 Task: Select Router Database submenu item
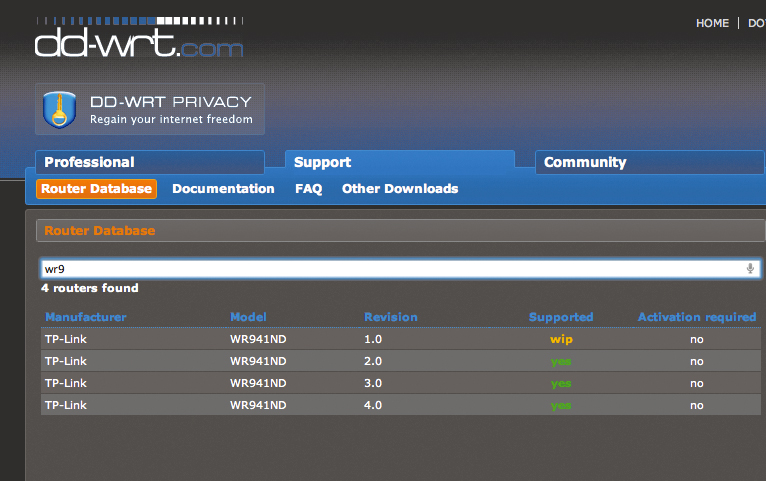pyautogui.click(x=97, y=189)
